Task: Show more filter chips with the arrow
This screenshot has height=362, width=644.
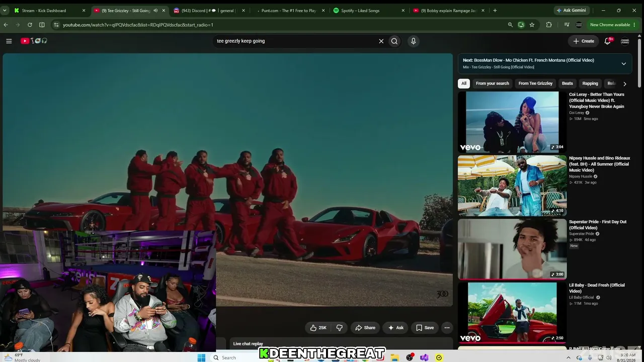Action: 625,84
